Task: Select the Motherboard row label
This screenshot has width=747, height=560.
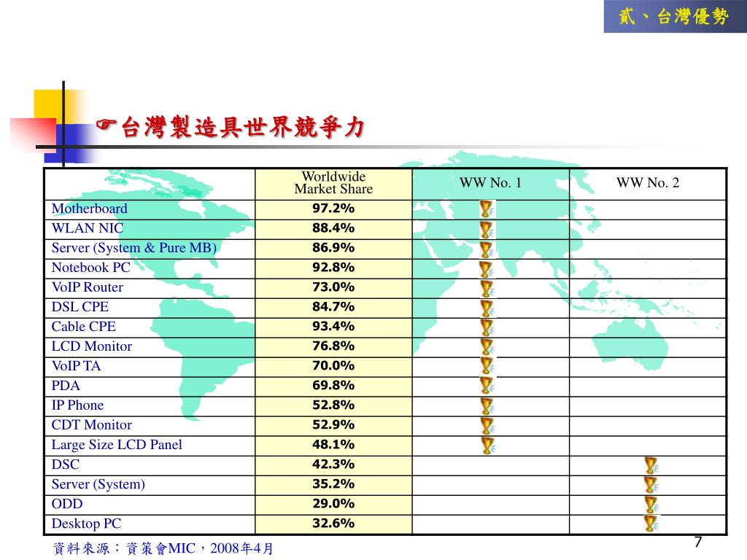Action: pos(90,209)
